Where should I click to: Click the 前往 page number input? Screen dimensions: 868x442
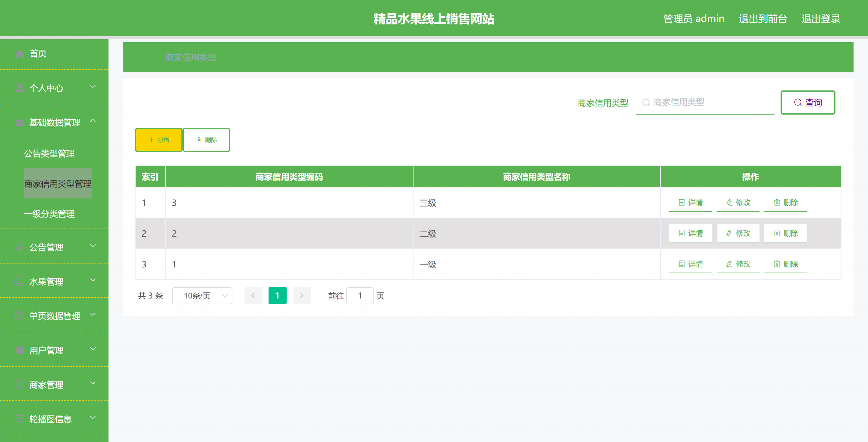click(360, 296)
